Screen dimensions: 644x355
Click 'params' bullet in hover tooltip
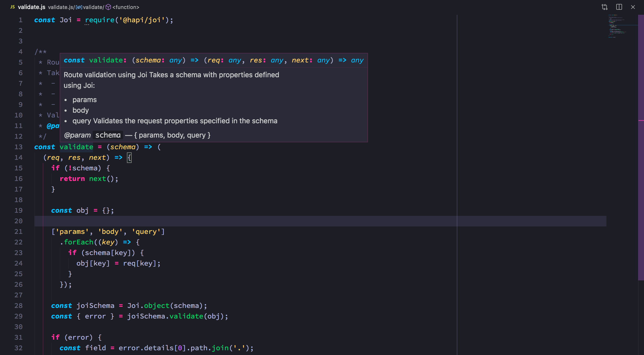pos(85,100)
